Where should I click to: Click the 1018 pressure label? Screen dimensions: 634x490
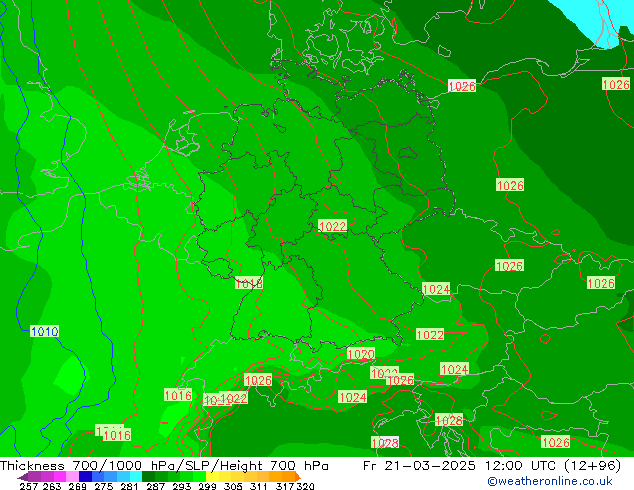click(249, 283)
